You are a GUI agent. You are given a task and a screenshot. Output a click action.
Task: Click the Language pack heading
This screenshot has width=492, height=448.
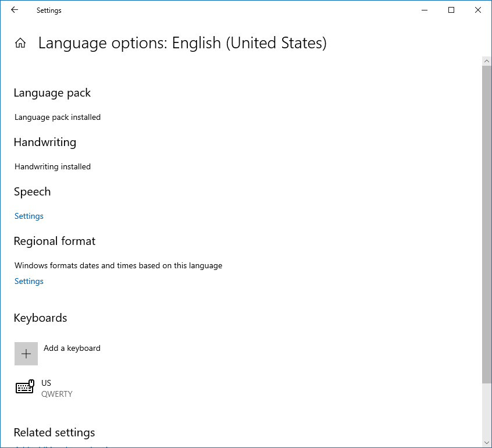coord(52,93)
